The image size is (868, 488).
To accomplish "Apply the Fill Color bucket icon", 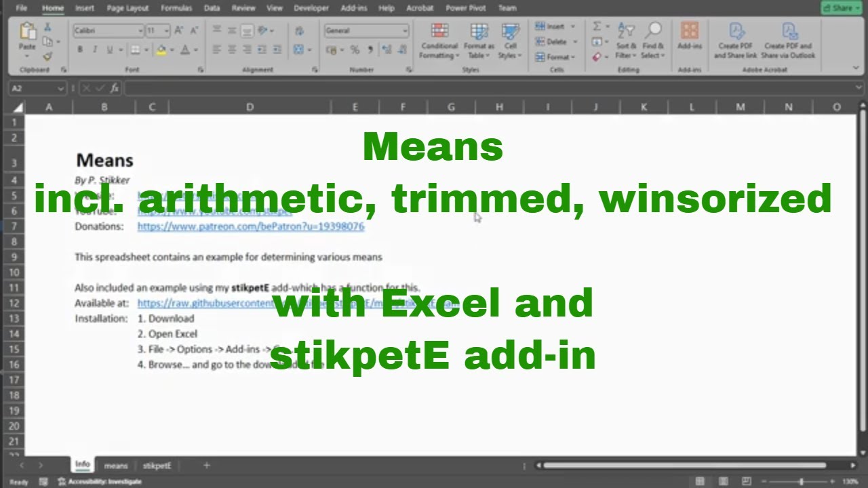I will coord(161,50).
